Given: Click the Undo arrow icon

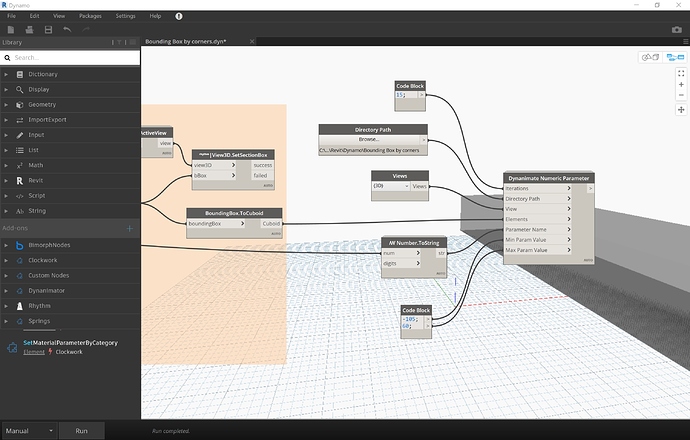Looking at the screenshot, I should click(67, 29).
